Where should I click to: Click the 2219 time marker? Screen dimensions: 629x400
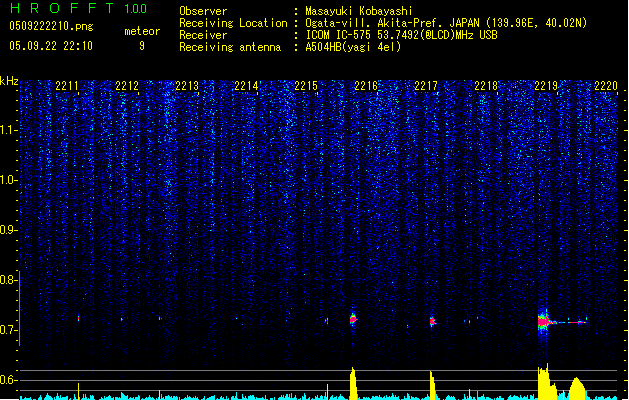pyautogui.click(x=546, y=85)
